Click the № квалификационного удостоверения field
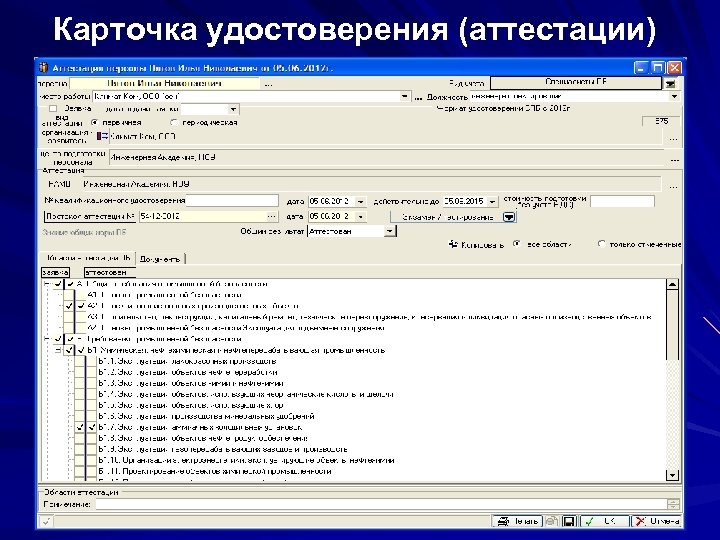Screen dimensions: 720x540 pos(232,201)
